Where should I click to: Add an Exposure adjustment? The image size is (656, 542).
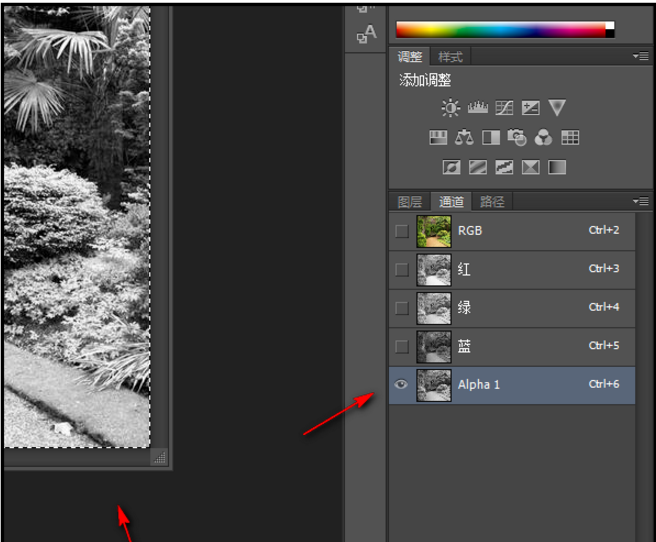tap(531, 108)
